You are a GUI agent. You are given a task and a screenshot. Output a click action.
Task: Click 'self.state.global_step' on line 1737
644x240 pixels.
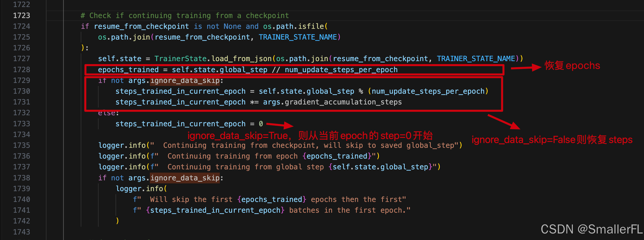[x=380, y=167]
